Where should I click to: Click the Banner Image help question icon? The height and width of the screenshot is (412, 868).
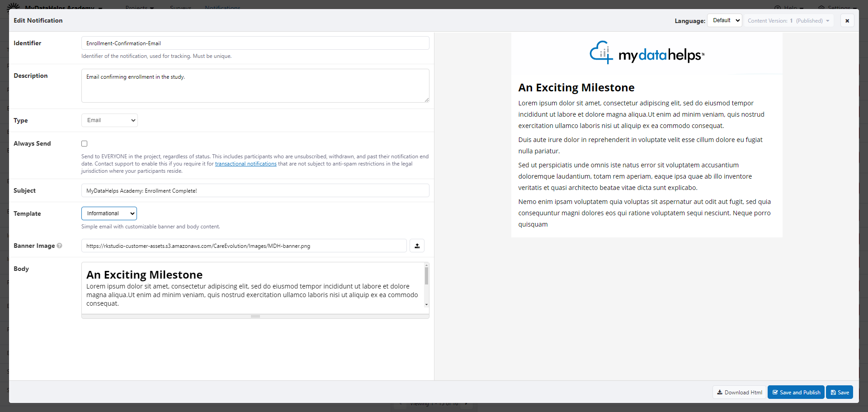[59, 246]
